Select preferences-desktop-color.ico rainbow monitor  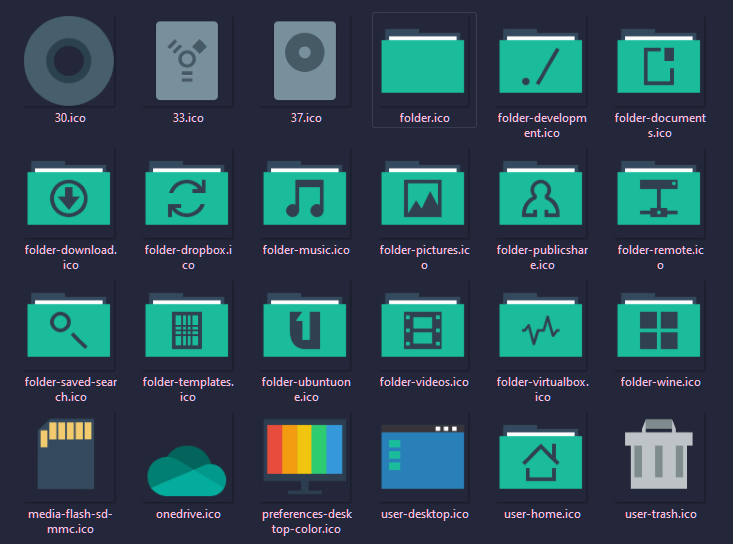point(305,458)
